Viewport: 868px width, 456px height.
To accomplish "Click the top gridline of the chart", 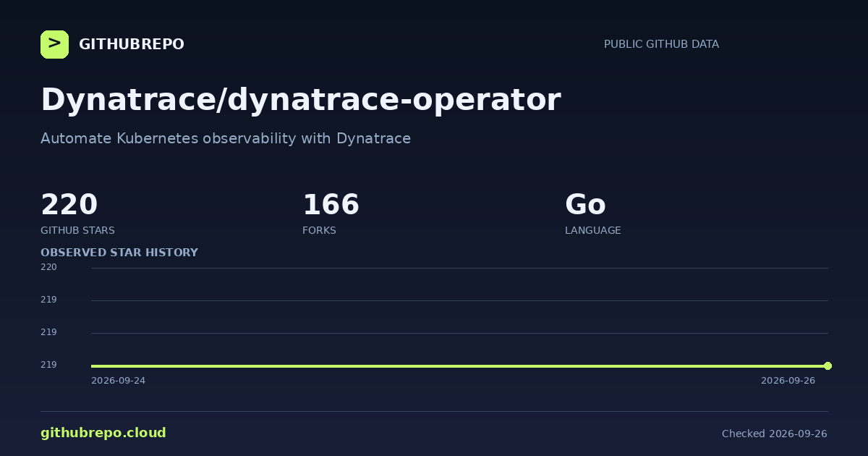I will click(x=459, y=268).
